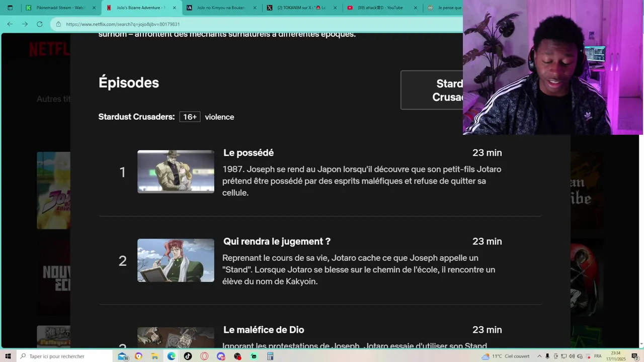This screenshot has height=362, width=644.
Task: Open the yellow-purple browser icon in taskbar
Action: pos(138,356)
